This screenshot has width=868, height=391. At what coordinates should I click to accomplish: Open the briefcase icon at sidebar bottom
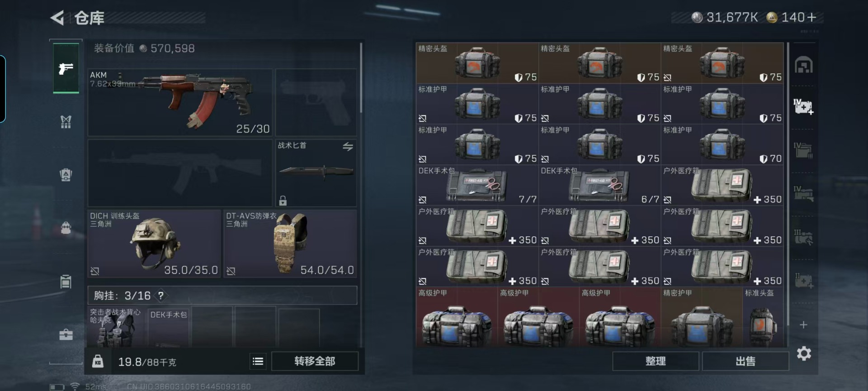tap(66, 334)
